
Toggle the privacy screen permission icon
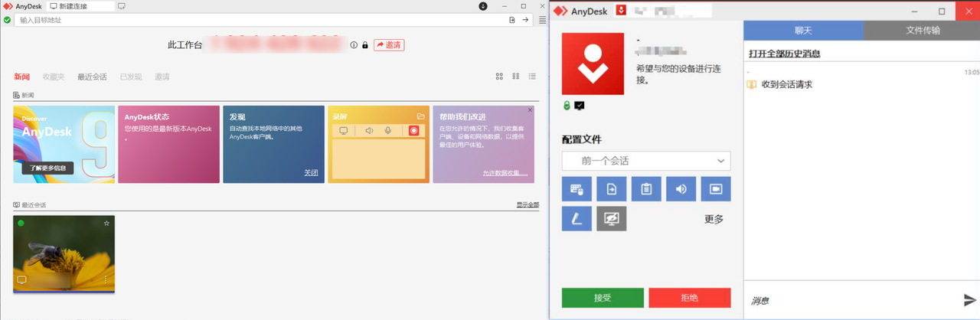[x=612, y=219]
